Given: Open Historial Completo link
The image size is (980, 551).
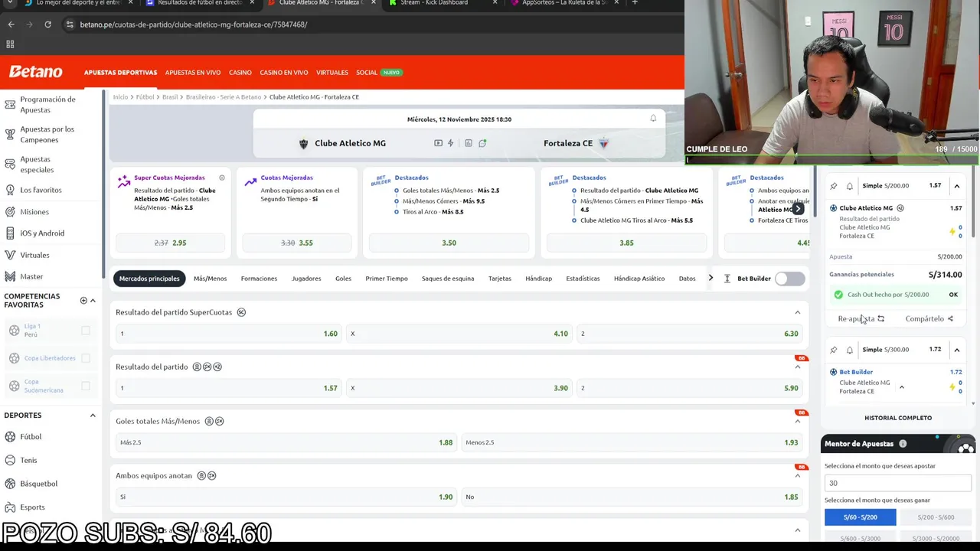Looking at the screenshot, I should tap(898, 418).
